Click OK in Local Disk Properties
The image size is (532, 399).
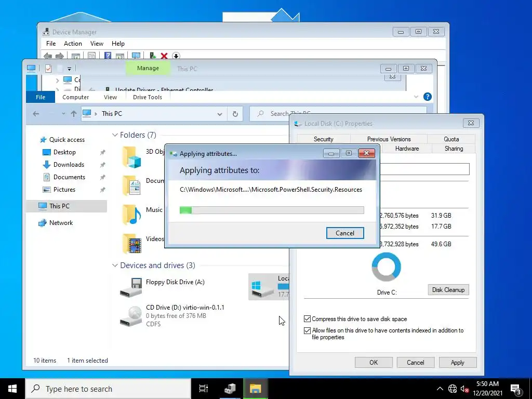[x=374, y=362]
